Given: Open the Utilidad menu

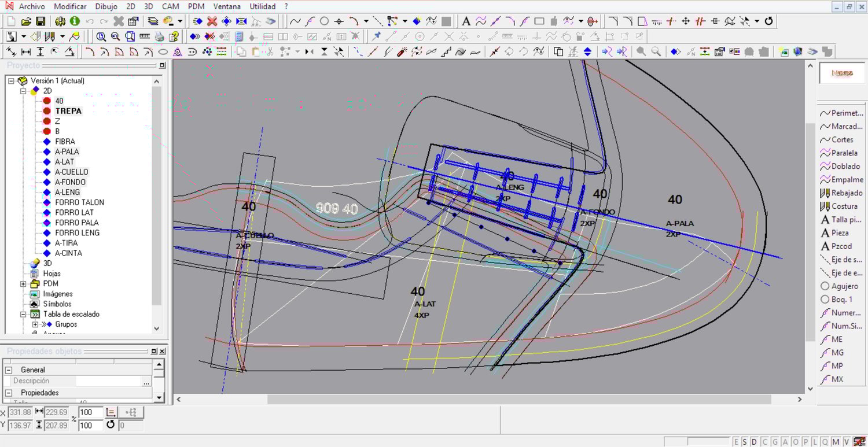Looking at the screenshot, I should [262, 6].
